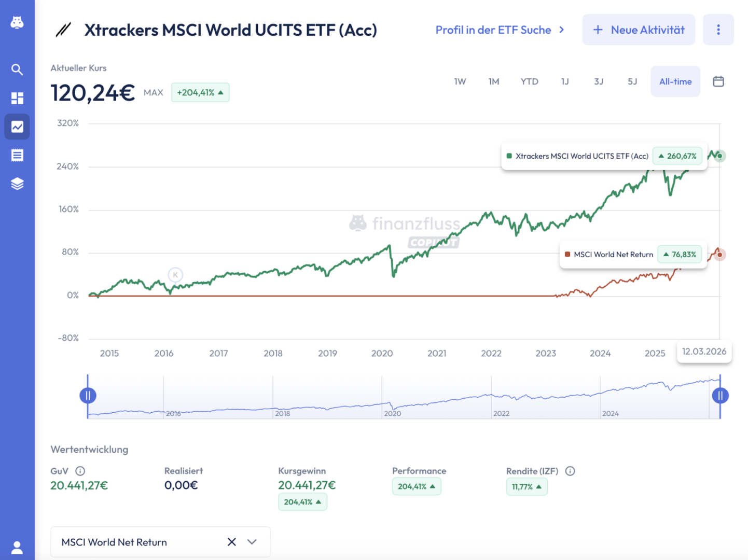Select the 5J time range tab

coord(632,81)
